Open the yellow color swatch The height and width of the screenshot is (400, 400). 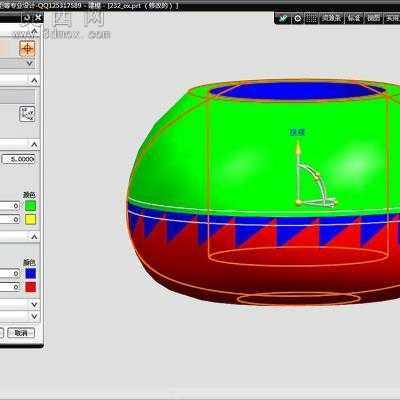tap(30, 219)
